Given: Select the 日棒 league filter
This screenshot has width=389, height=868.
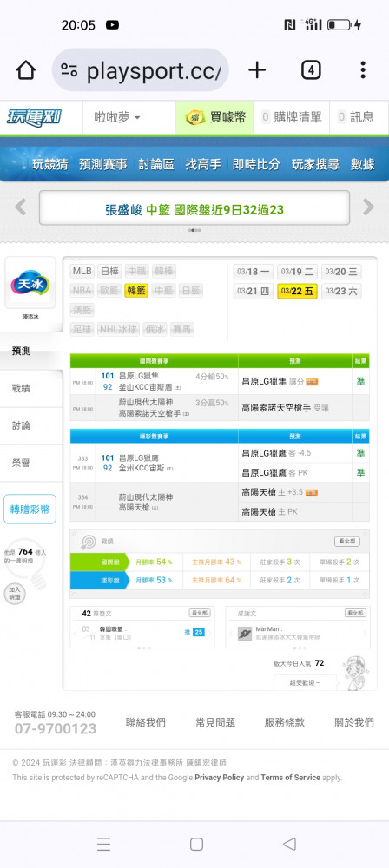Looking at the screenshot, I should click(x=109, y=271).
